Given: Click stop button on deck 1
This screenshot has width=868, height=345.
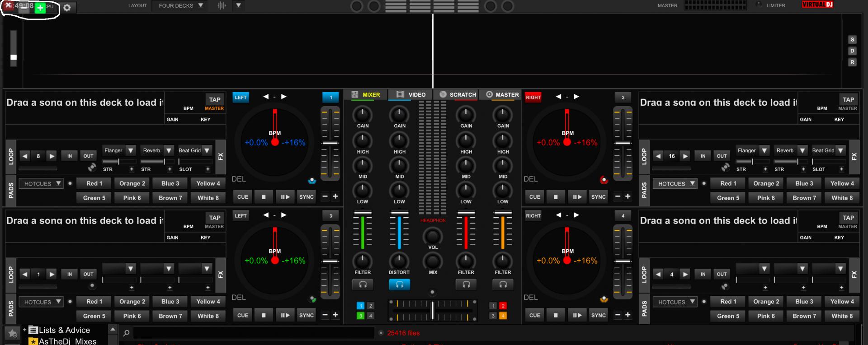Looking at the screenshot, I should [264, 197].
